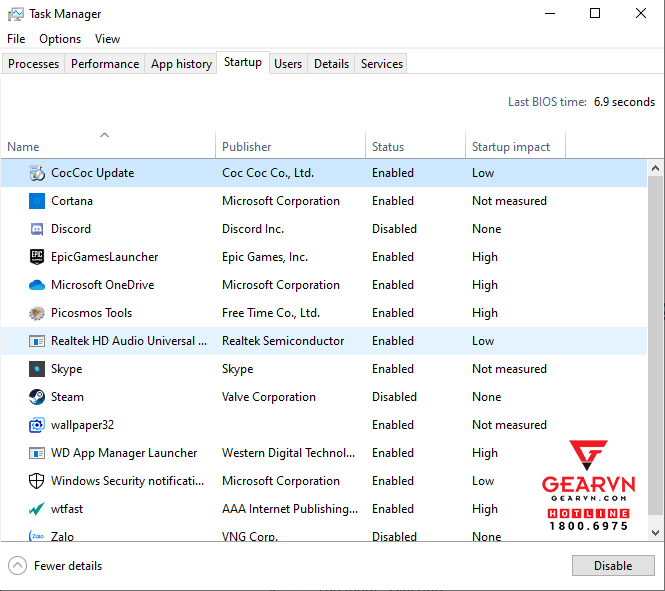
Task: Switch to the Performance tab
Action: [x=105, y=64]
